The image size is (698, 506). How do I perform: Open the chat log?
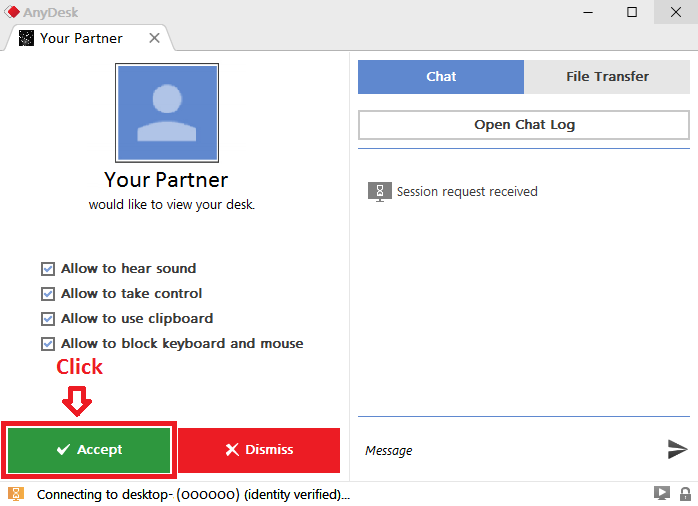tap(524, 125)
